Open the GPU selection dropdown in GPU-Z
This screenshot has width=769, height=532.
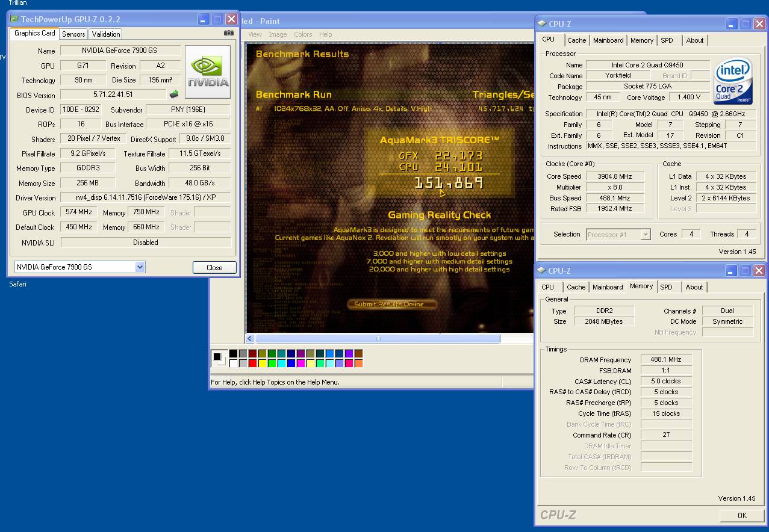(140, 267)
